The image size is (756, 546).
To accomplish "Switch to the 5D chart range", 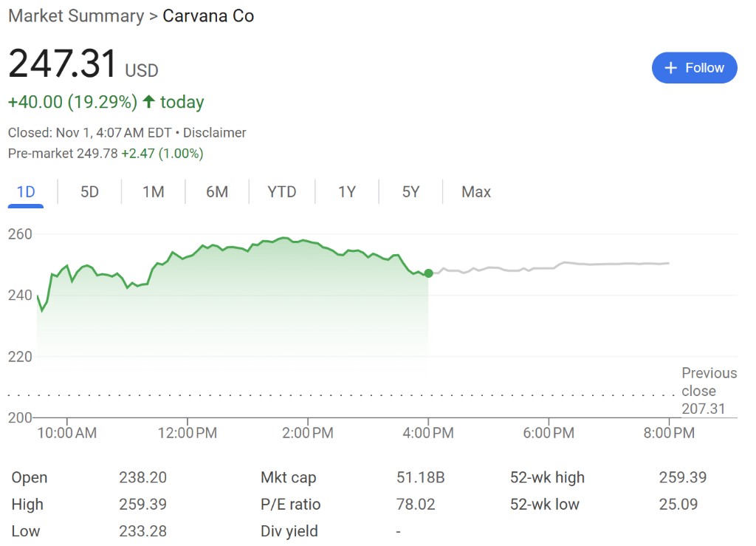I will (x=89, y=192).
